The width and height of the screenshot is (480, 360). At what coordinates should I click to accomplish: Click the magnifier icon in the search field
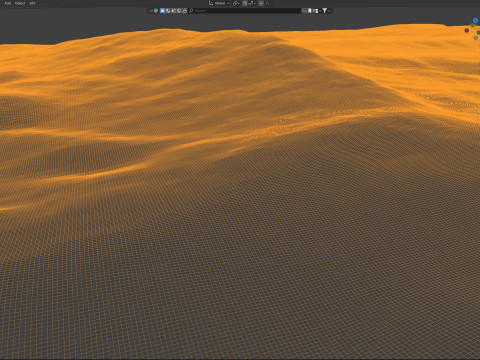click(x=191, y=11)
